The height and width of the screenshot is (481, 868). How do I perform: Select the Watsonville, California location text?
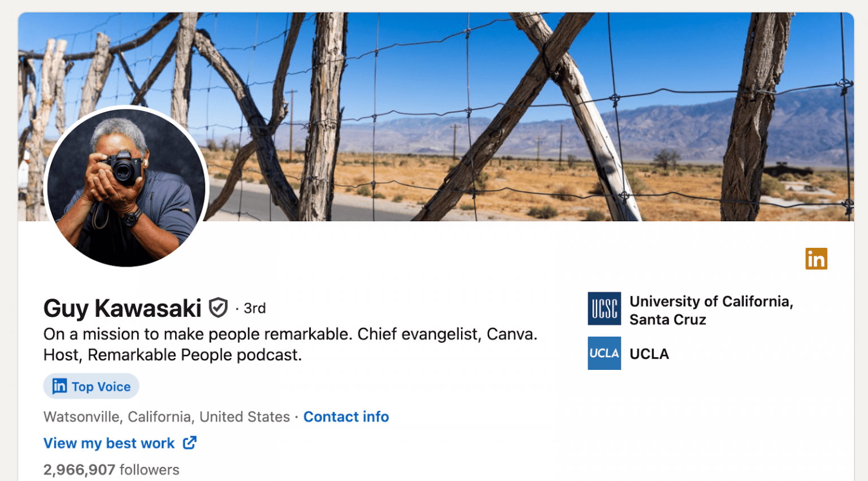tap(166, 417)
